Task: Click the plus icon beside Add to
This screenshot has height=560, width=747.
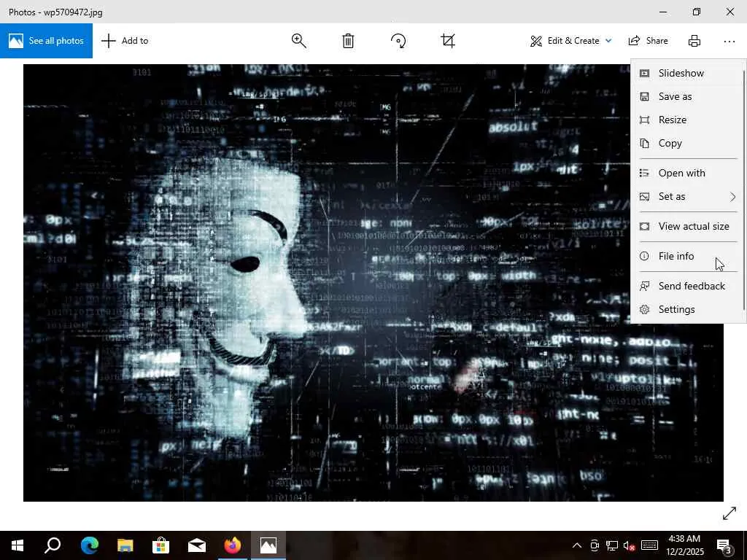Action: [x=108, y=41]
